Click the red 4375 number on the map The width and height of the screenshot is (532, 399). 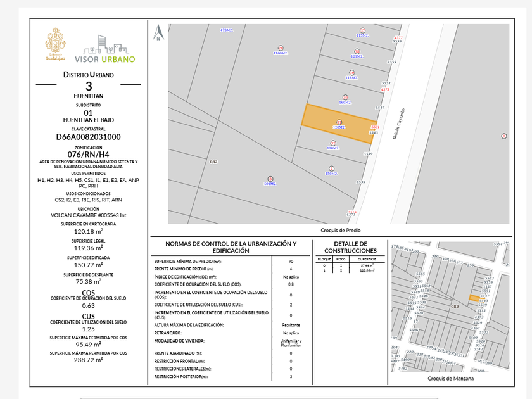(x=385, y=89)
